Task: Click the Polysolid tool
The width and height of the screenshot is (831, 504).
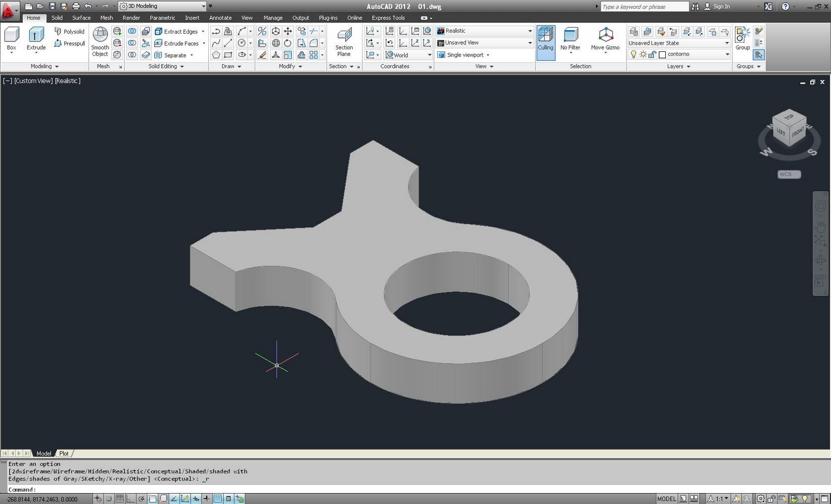Action: pyautogui.click(x=69, y=31)
